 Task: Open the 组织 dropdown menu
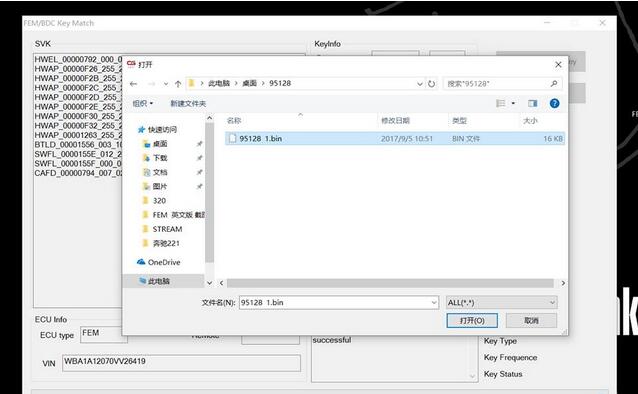click(x=143, y=103)
